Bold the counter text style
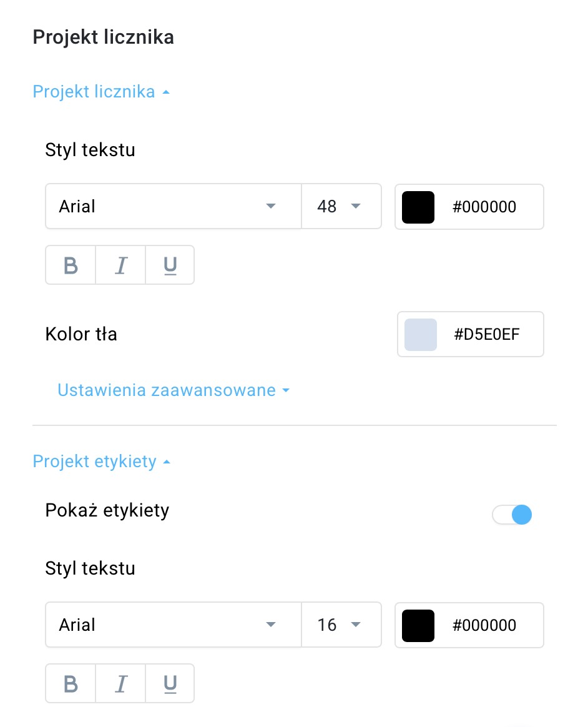This screenshot has width=588, height=727. coord(70,265)
